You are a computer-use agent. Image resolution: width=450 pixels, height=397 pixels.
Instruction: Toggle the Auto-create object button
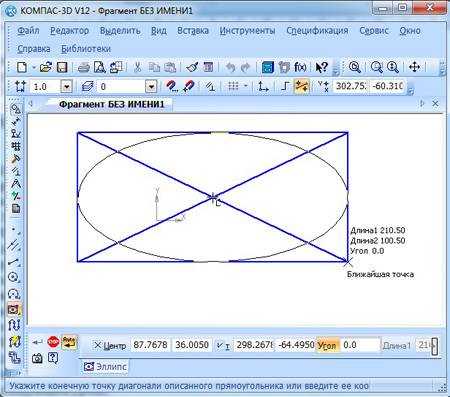click(69, 342)
